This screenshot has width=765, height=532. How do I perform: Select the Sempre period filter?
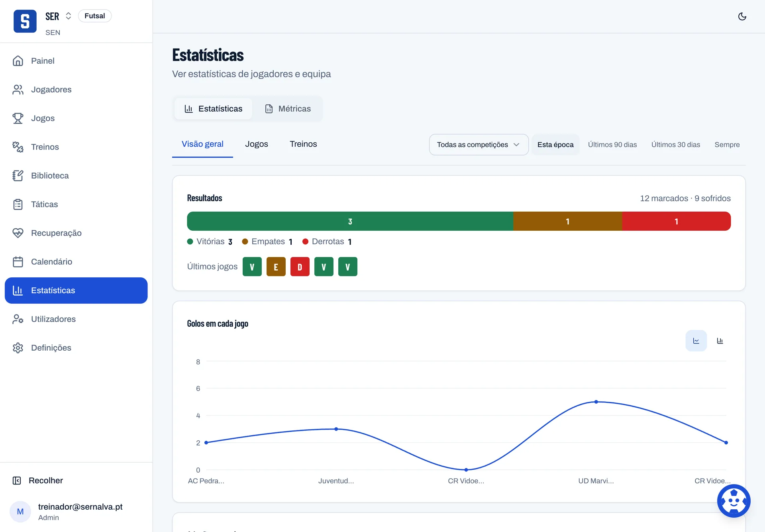click(x=727, y=145)
